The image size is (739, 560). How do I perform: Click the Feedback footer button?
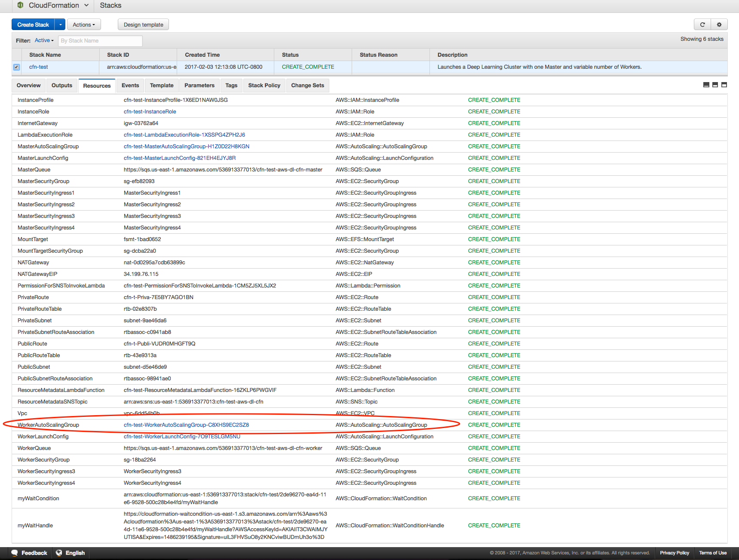click(x=29, y=553)
